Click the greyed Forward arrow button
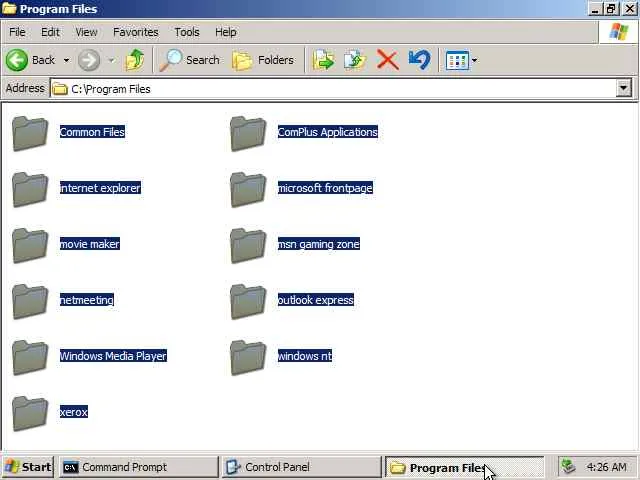This screenshot has height=480, width=640. coord(89,60)
